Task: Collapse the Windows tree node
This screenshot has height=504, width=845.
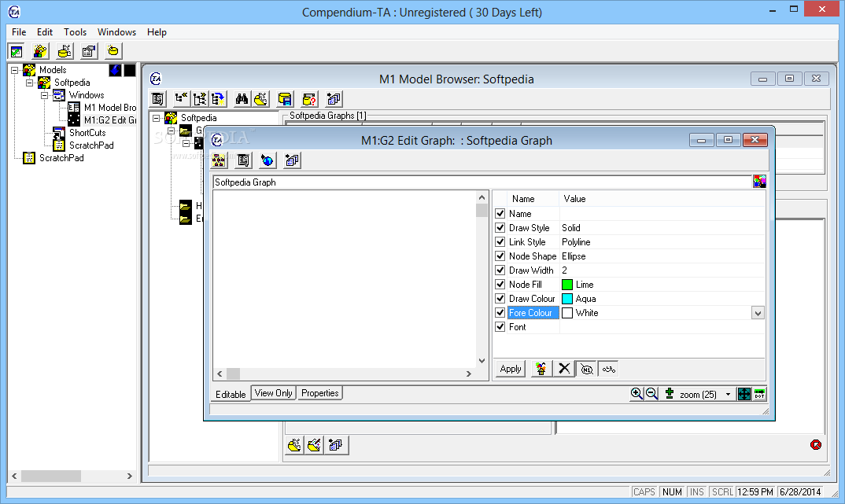Action: 45,95
